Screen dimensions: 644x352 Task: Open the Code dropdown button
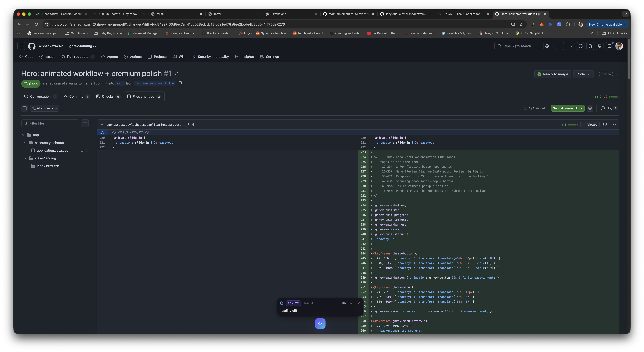[x=583, y=74]
